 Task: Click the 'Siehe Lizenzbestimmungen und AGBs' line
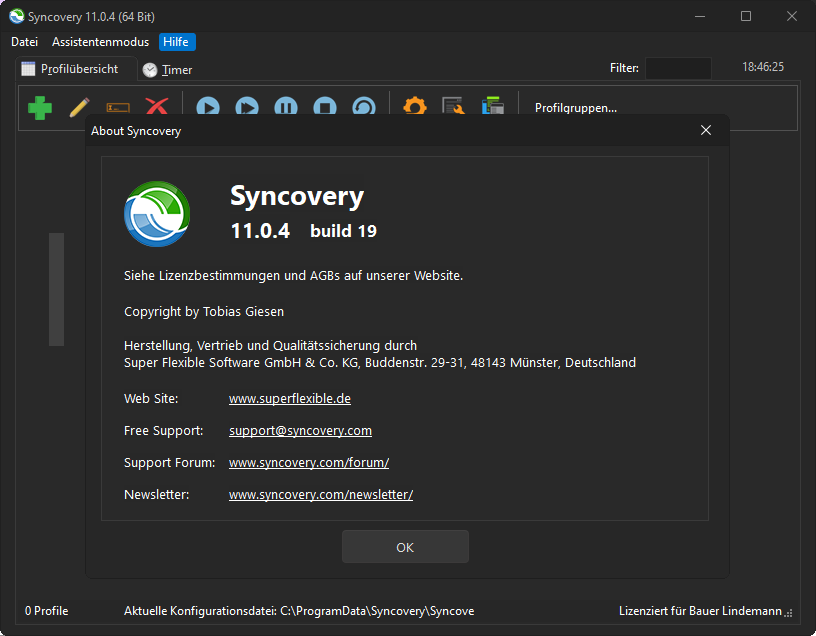(293, 276)
